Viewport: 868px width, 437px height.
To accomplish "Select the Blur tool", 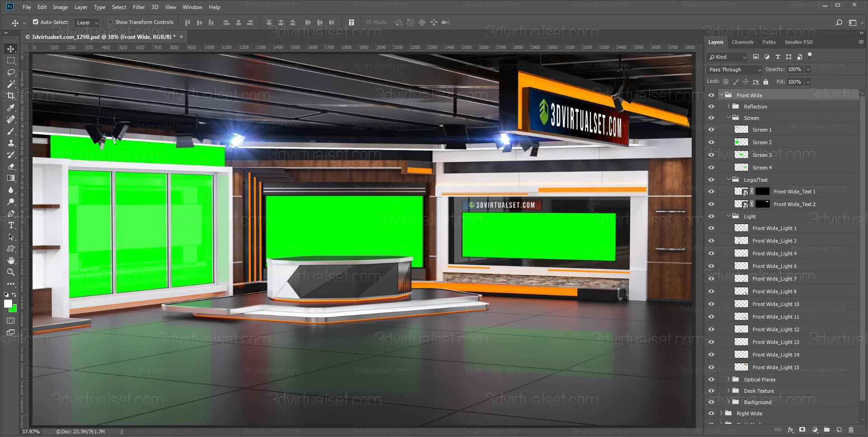I will [11, 190].
